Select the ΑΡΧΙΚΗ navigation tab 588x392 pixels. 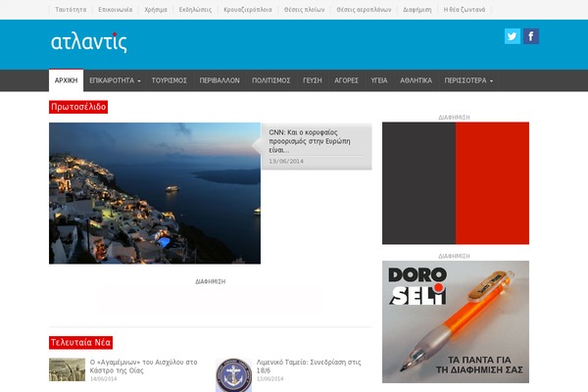click(66, 80)
